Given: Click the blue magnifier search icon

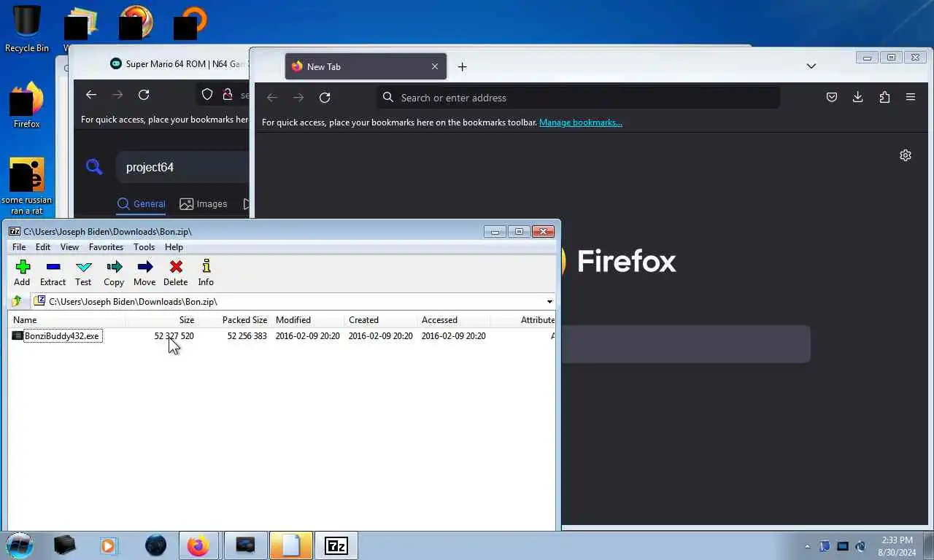Looking at the screenshot, I should click(94, 167).
